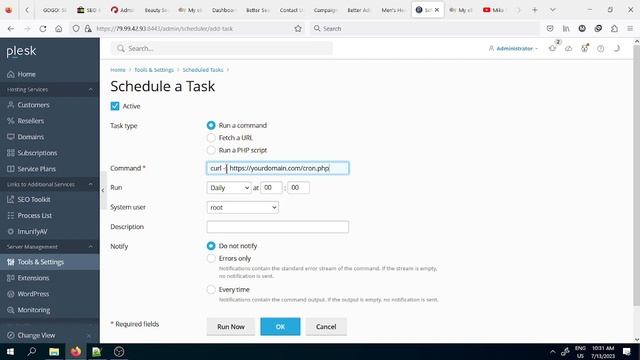Show hidden system tray icons
The image size is (640, 360).
click(552, 351)
